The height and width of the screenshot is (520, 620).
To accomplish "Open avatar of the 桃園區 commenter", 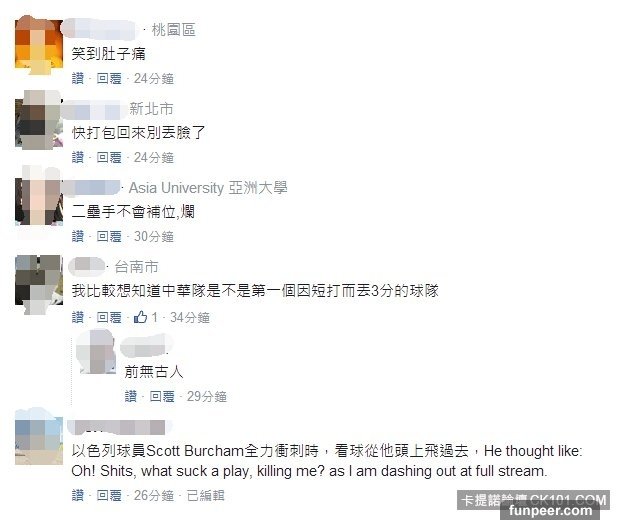I will coord(39,44).
